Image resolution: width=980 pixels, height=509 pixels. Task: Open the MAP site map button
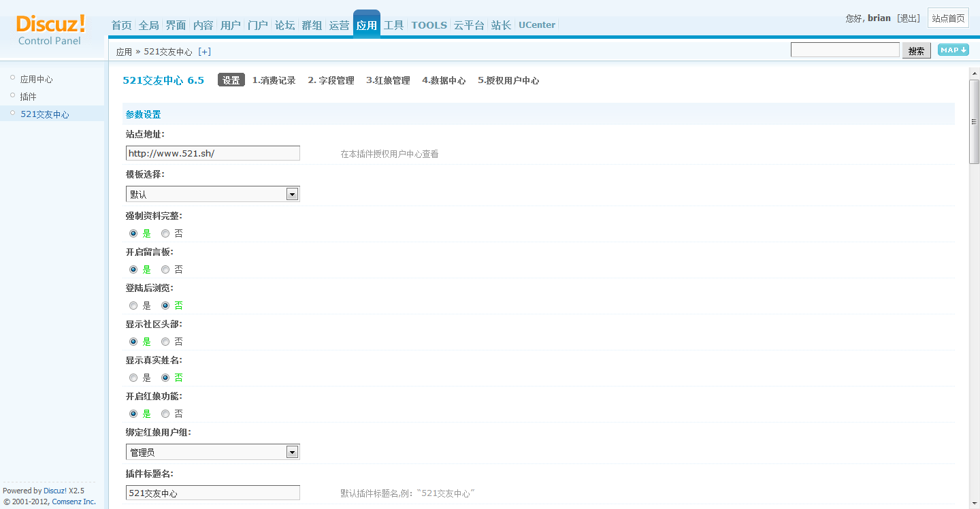point(953,50)
